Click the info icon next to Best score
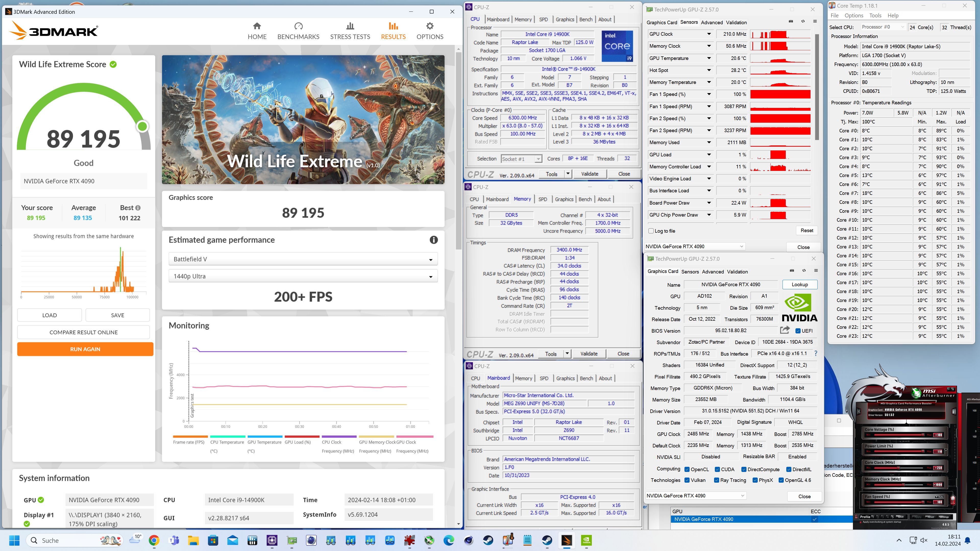The height and width of the screenshot is (551, 980). coord(138,208)
